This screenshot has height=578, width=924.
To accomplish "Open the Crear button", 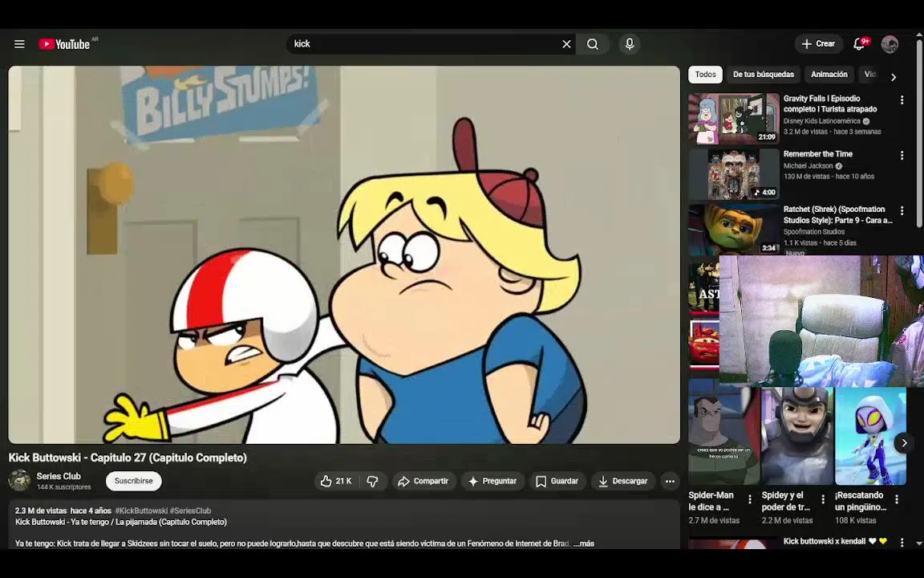I will tap(818, 44).
